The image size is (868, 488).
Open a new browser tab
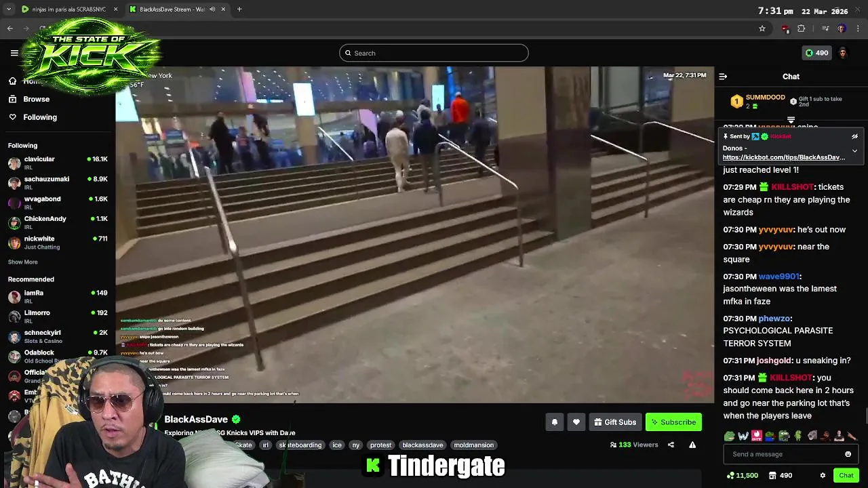239,9
